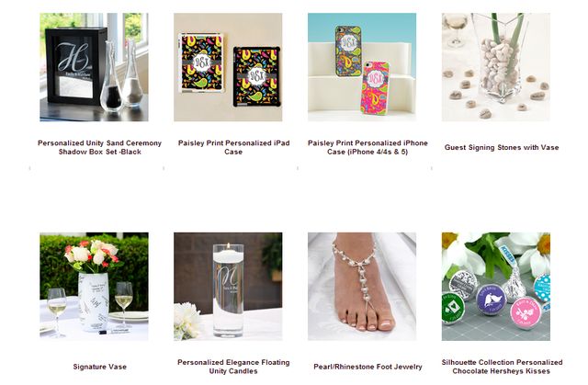Select the purple lovebirds Hershey Kiss
Screen dimensions: 588x385
tap(491, 300)
